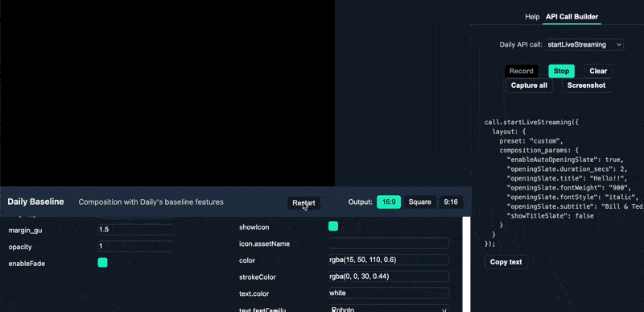Open the text.fontFamily Roboto dropdown
This screenshot has width=644, height=312.
388,309
